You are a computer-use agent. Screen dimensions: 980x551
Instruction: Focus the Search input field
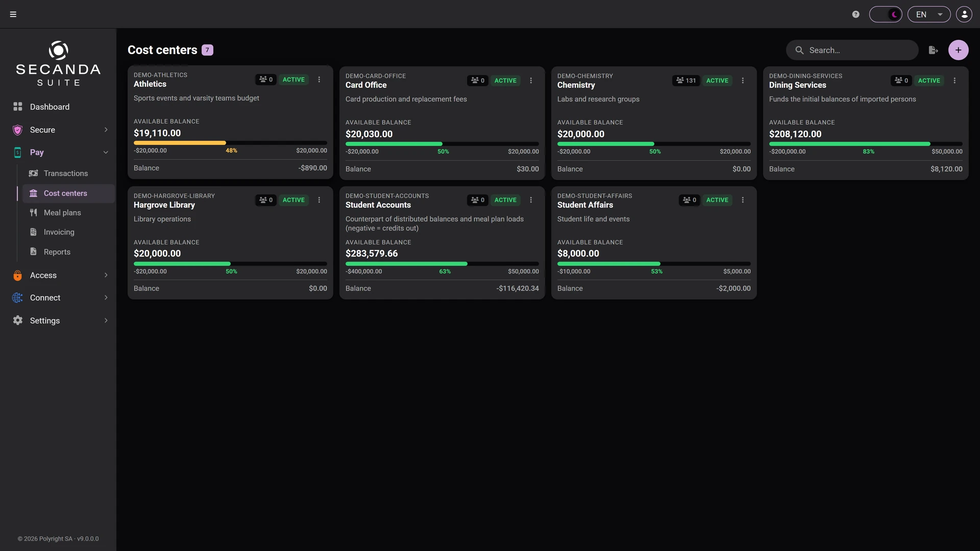pos(852,50)
